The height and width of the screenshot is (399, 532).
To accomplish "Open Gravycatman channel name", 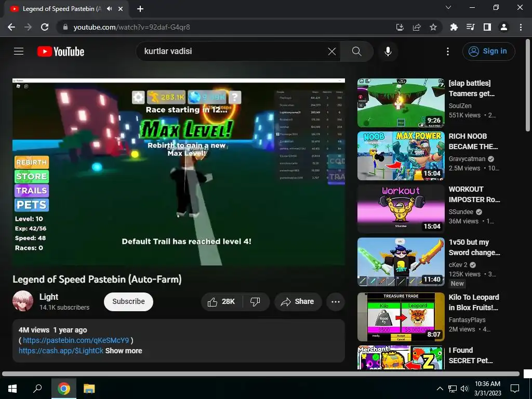I will point(467,159).
